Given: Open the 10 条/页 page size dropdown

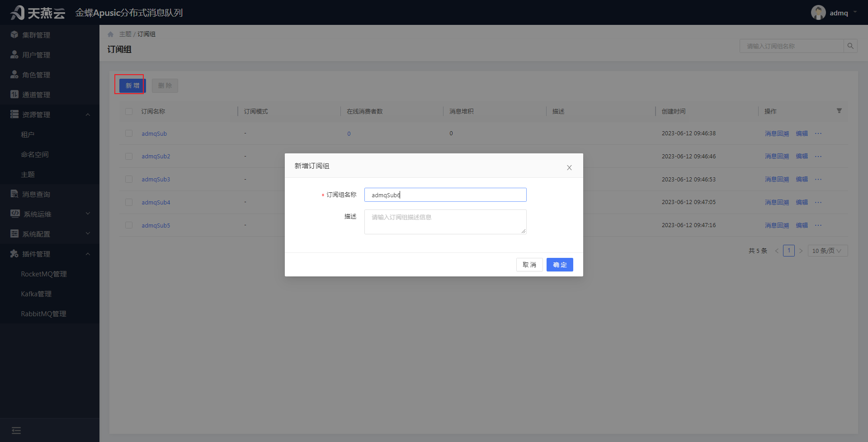Looking at the screenshot, I should tap(828, 251).
